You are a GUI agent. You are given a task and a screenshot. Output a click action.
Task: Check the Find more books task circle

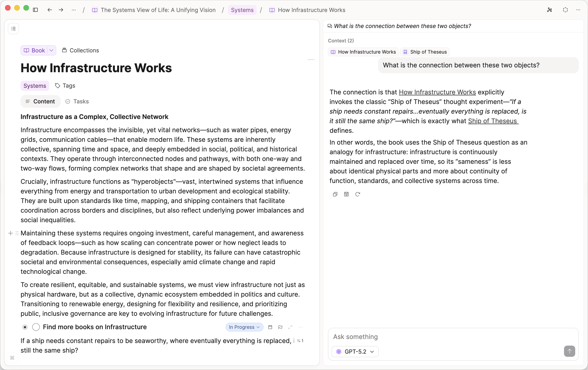[36, 327]
